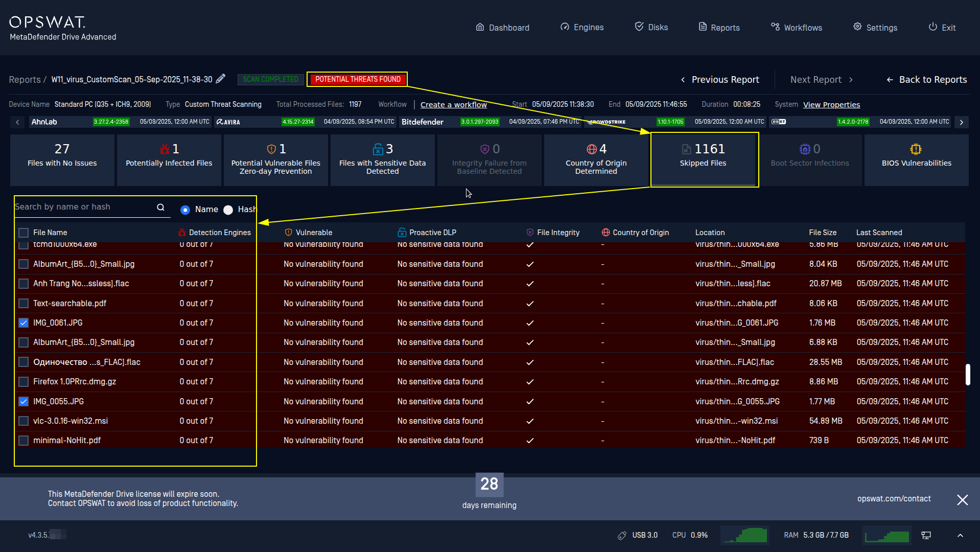Image resolution: width=980 pixels, height=552 pixels.
Task: Select the Name search radio button
Action: click(x=185, y=210)
